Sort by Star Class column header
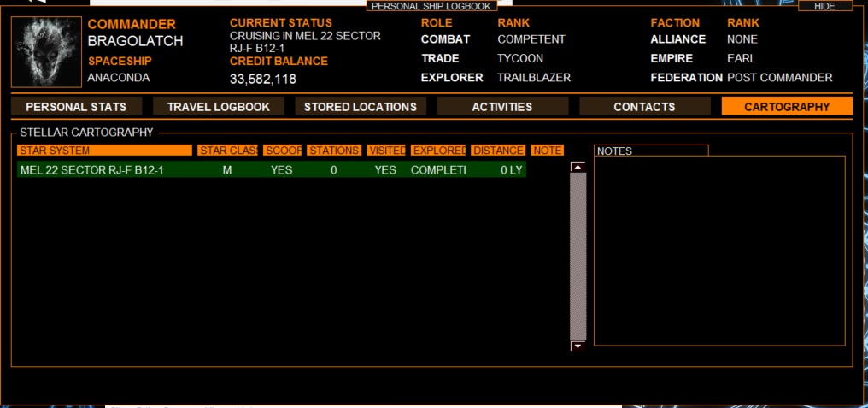This screenshot has height=408, width=868. click(x=228, y=151)
